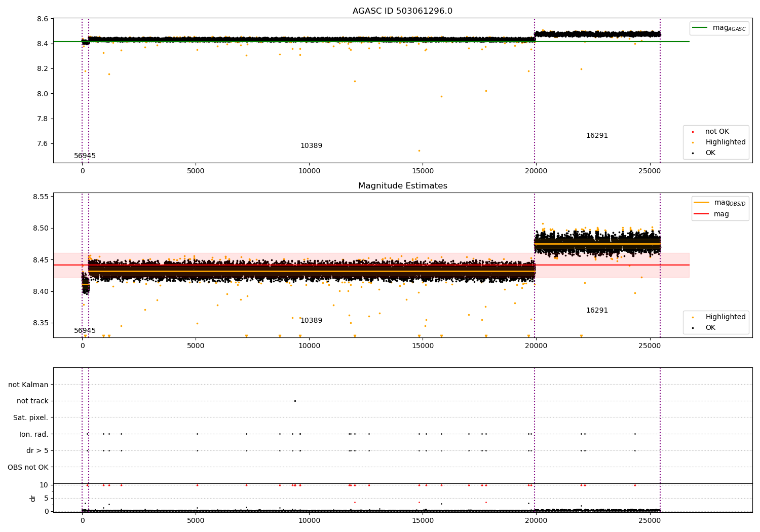Click the 8.45 y-axis tick label
This screenshot has height=532, width=760.
click(x=41, y=260)
